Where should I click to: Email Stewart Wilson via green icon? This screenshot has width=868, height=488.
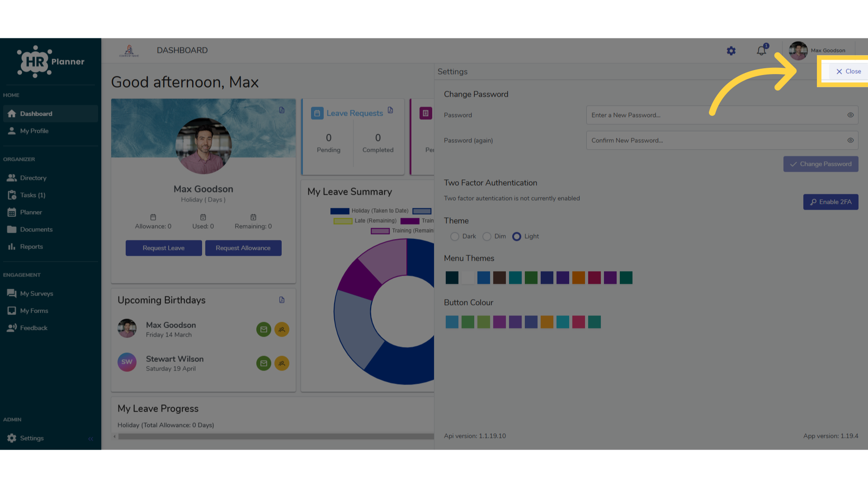pos(264,363)
